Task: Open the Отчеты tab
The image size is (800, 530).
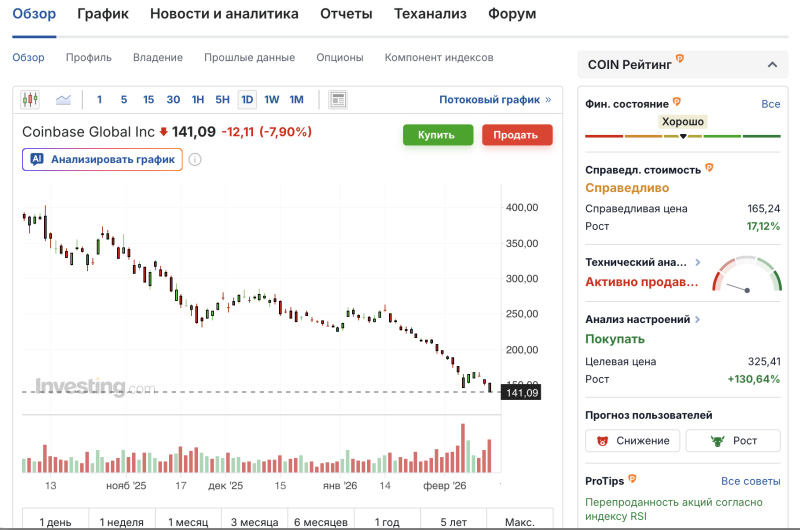Action: 346,14
